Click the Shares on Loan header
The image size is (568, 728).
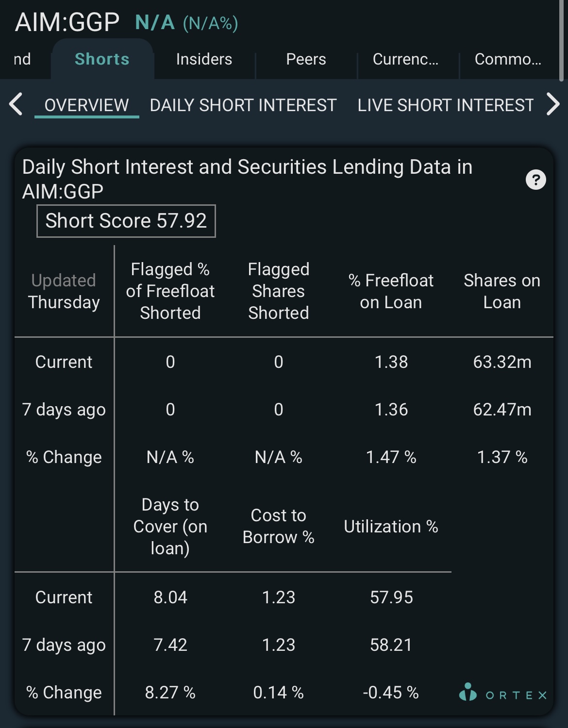(502, 291)
